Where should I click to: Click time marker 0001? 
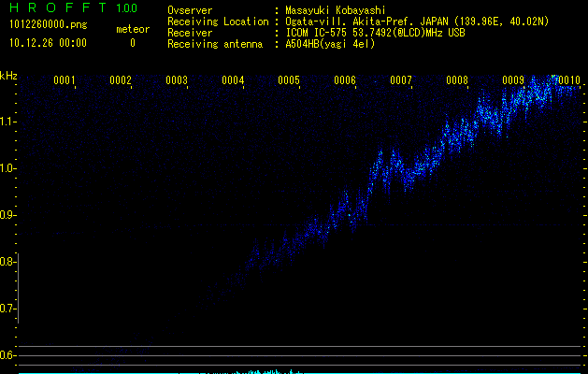[x=65, y=79]
